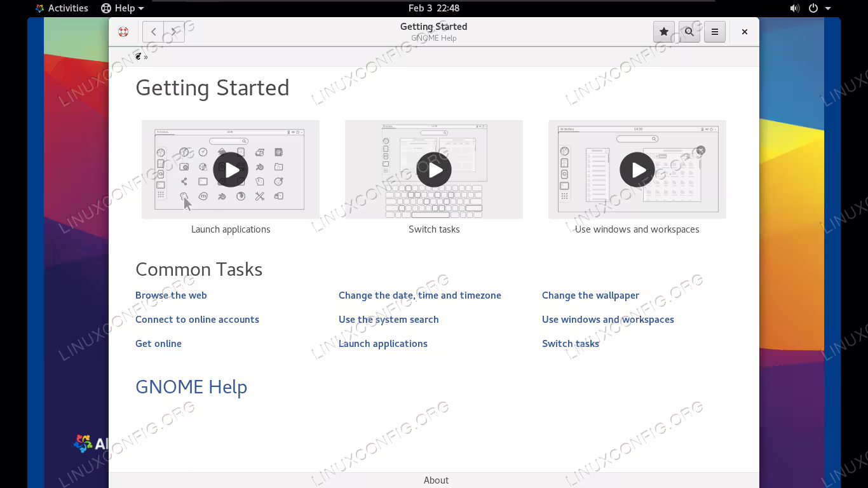Screen dimensions: 868x488
Task: Click the Switch tasks video caption
Action: [434, 229]
